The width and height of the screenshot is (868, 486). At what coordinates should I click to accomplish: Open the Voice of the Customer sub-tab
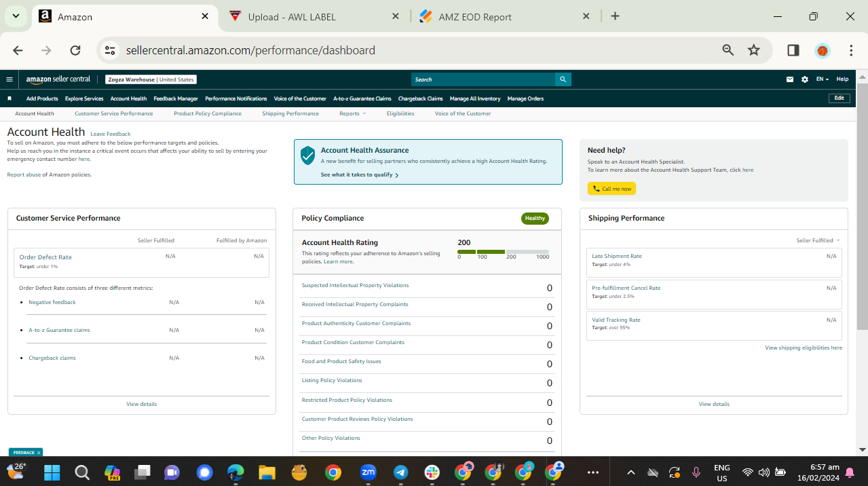[x=463, y=113]
